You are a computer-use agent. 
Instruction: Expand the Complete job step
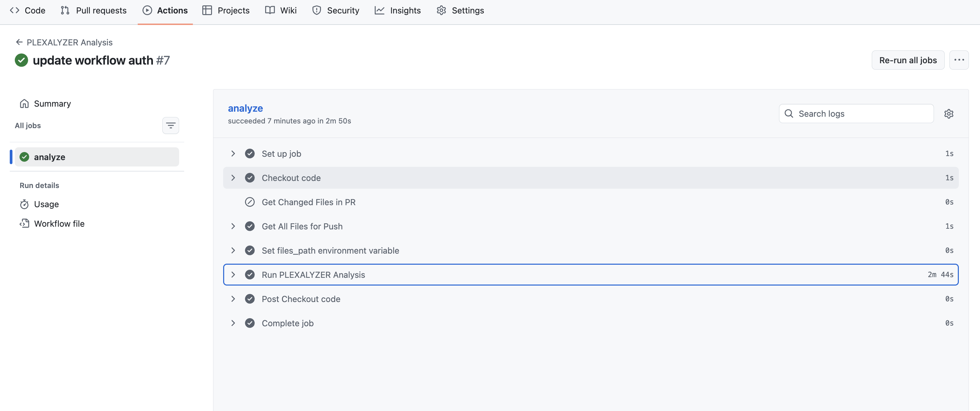point(233,323)
